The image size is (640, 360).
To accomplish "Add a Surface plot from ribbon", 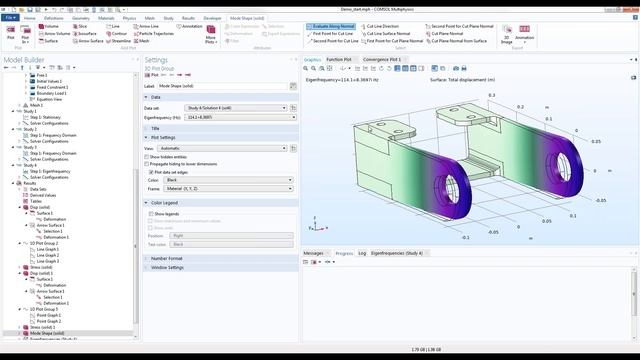I will [x=48, y=41].
